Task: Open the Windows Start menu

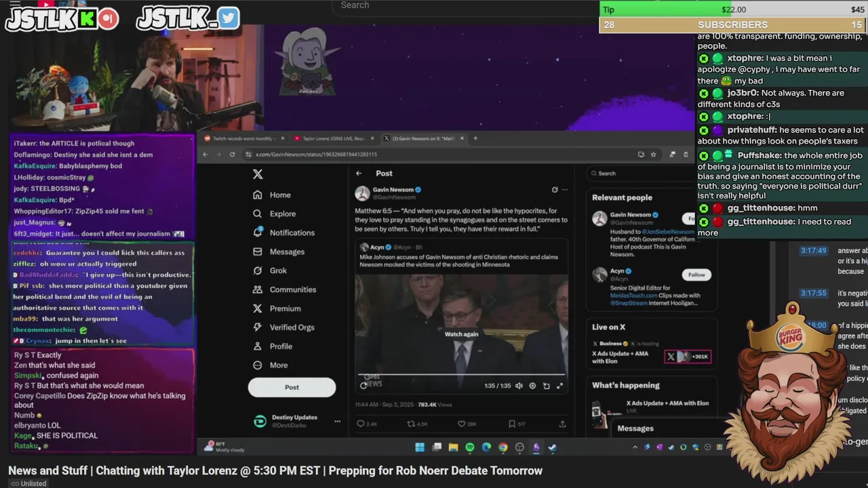Action: 420,447
